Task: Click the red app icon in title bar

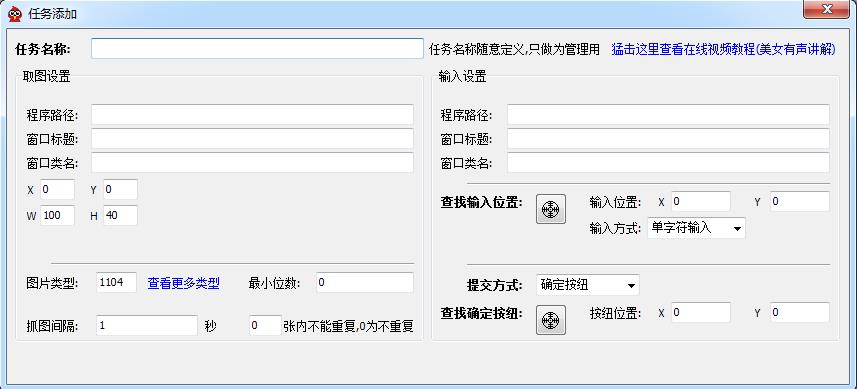Action: click(x=15, y=14)
